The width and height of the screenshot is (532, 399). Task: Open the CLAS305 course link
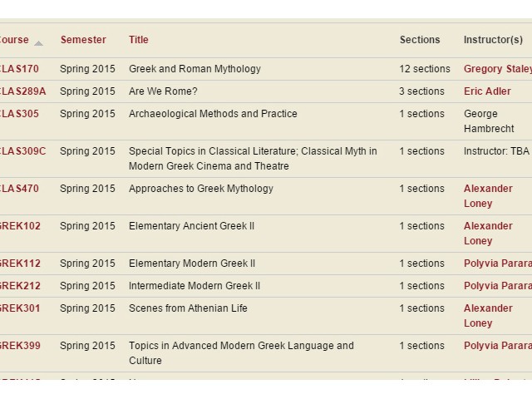point(19,114)
